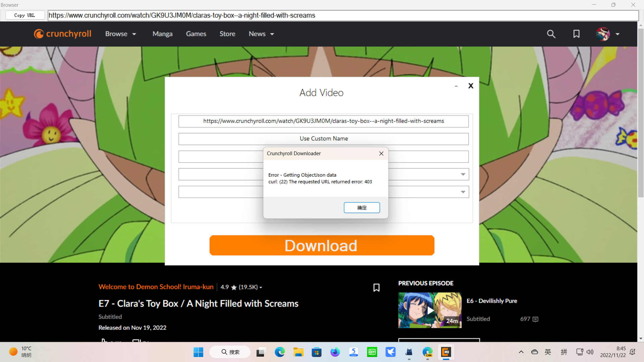The image size is (644, 362).
Task: Click the Crunchyroll logo
Action: pyautogui.click(x=63, y=34)
